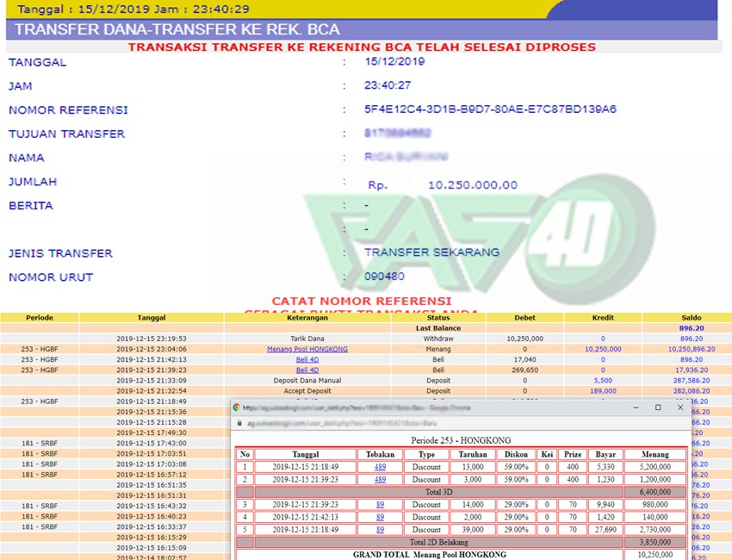Click the date 2019-12-15 23:04:06

click(152, 349)
